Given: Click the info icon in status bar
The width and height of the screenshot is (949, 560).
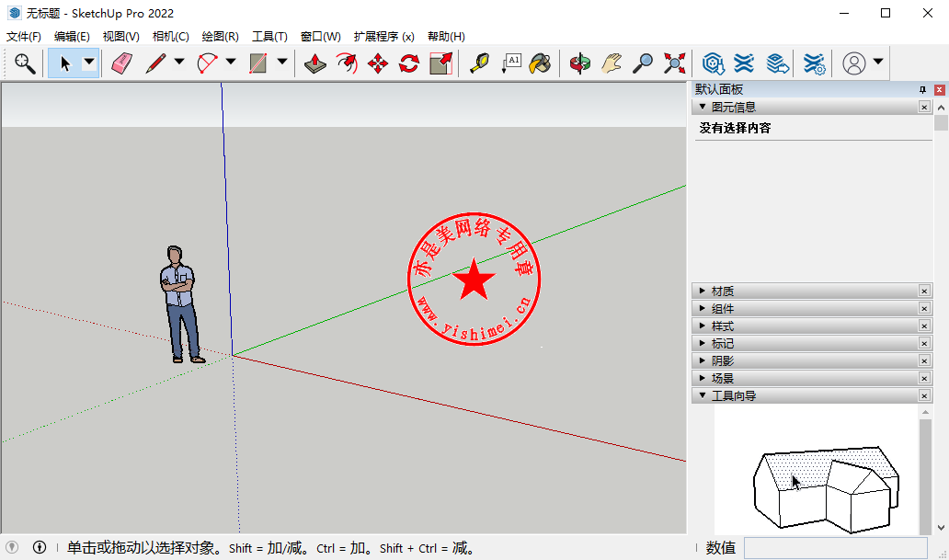Looking at the screenshot, I should tap(40, 547).
